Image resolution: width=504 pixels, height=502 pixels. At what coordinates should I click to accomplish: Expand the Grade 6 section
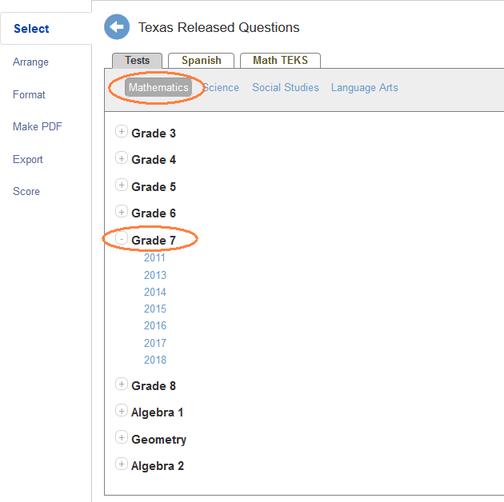121,212
